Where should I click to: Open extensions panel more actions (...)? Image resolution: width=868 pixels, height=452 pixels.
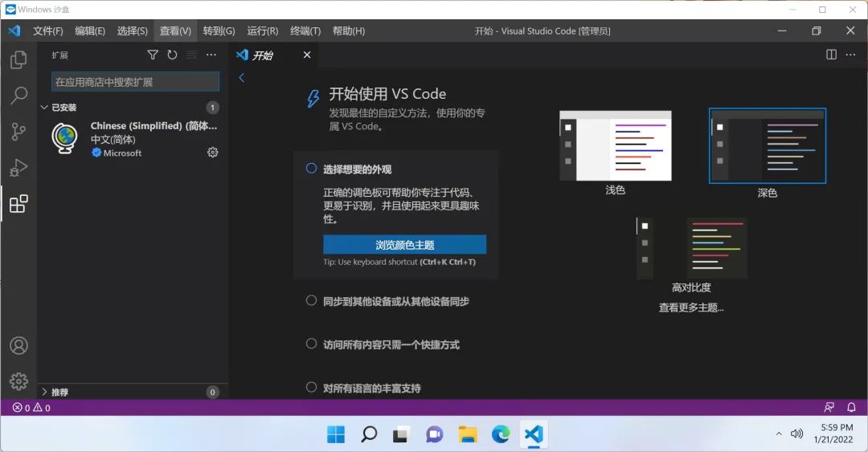pyautogui.click(x=211, y=55)
